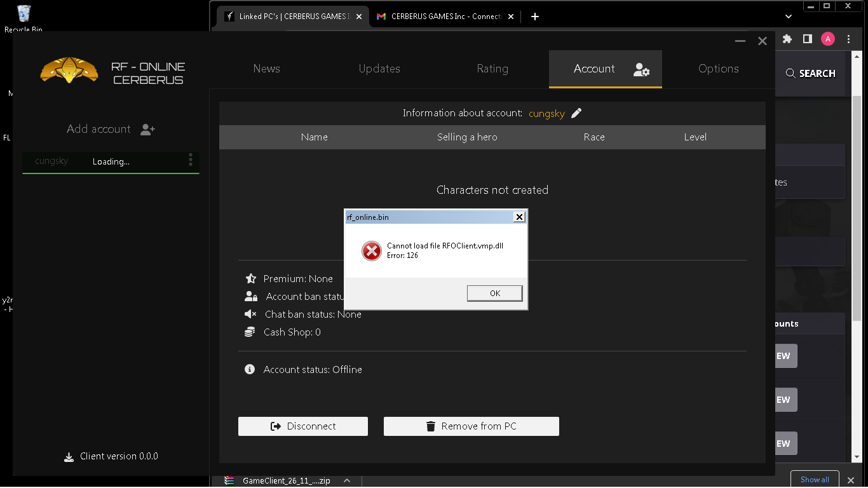Open a new browser tab
This screenshot has width=868, height=488.
coord(534,17)
